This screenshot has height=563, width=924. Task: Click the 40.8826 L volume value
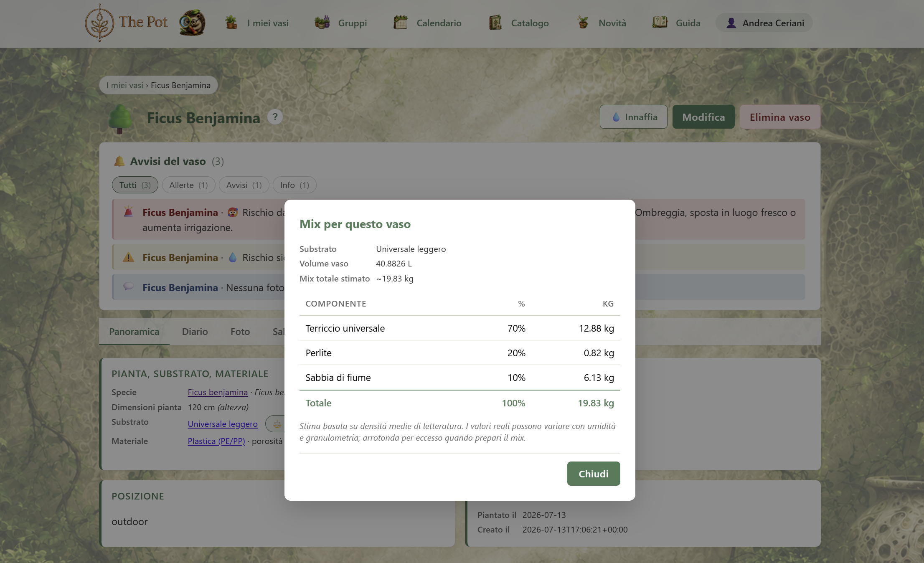tap(393, 264)
